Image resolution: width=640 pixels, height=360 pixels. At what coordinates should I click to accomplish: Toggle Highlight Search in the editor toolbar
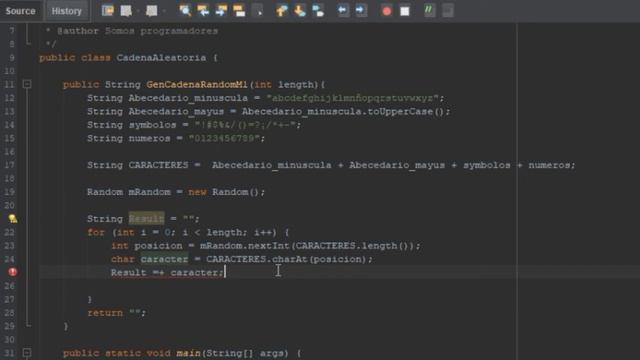[239, 11]
